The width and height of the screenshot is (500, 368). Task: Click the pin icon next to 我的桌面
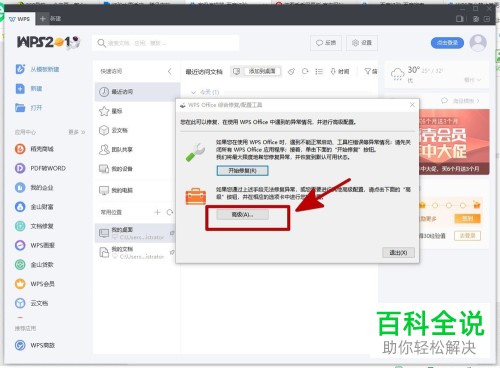(x=172, y=233)
